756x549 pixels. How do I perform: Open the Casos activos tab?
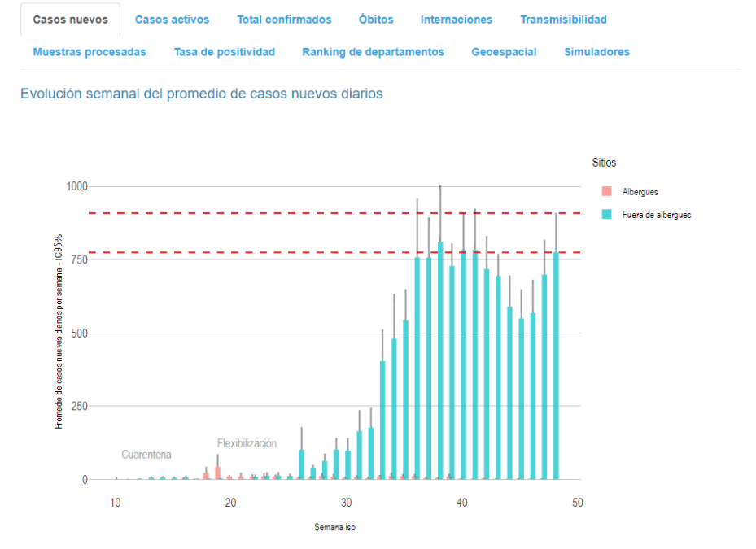click(x=172, y=20)
